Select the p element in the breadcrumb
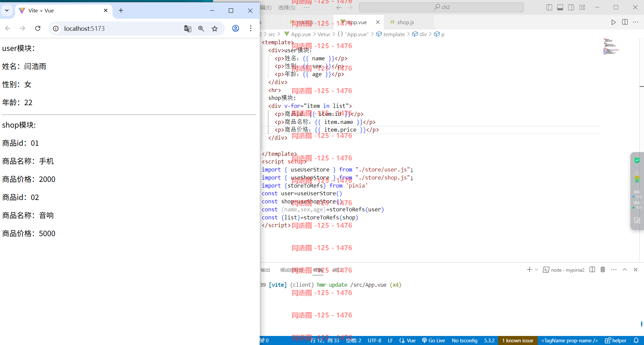Image resolution: width=644 pixels, height=345 pixels. (439, 34)
